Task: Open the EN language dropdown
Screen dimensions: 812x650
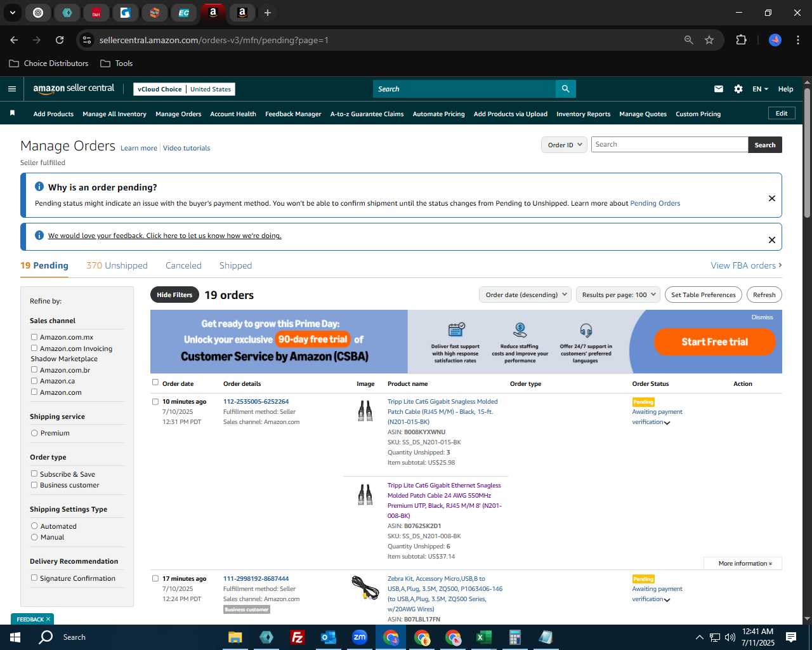Action: 760,89
